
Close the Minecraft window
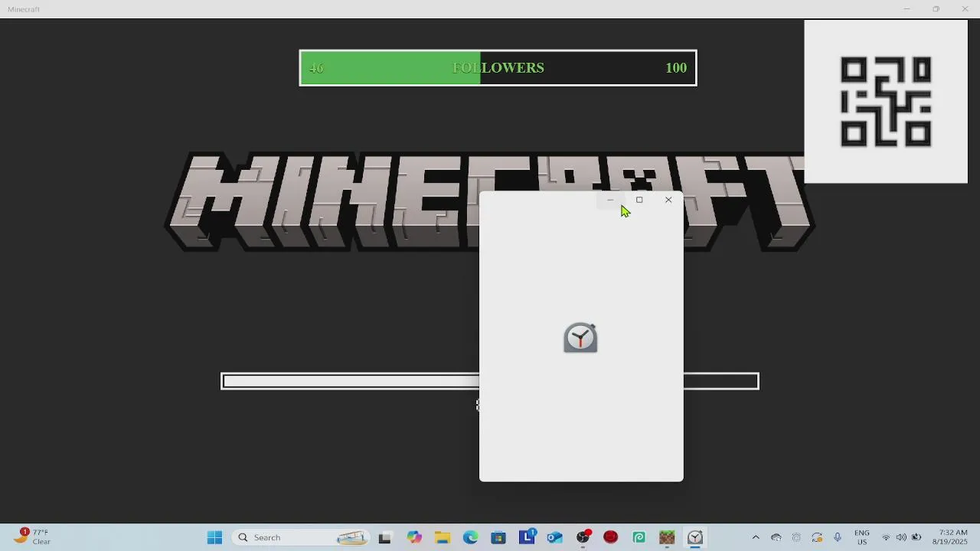pyautogui.click(x=965, y=9)
